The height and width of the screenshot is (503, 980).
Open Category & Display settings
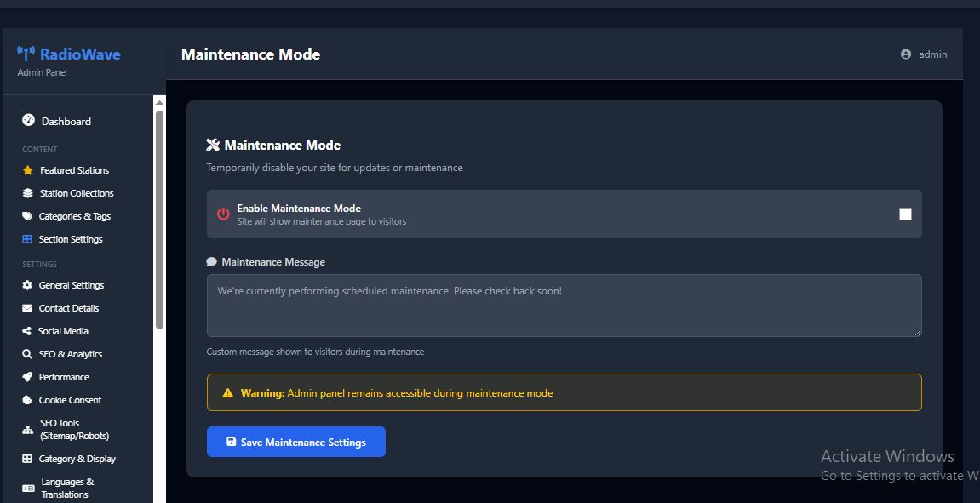pos(77,459)
